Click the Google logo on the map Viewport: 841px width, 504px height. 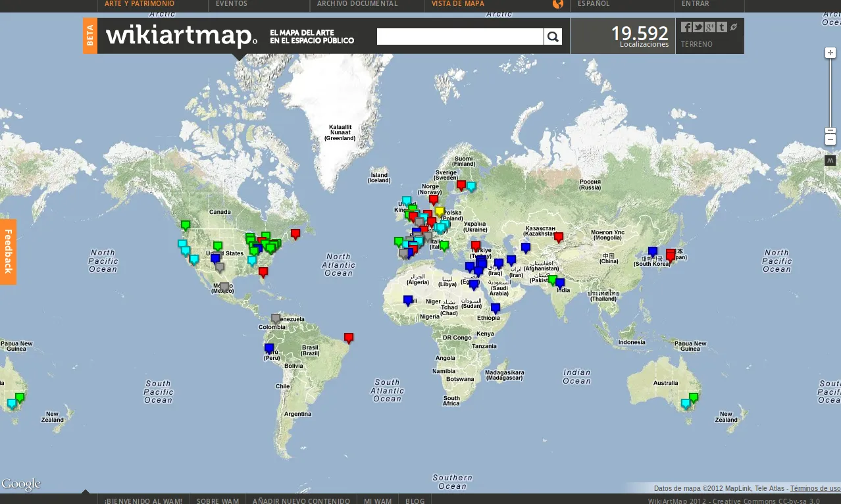[x=21, y=484]
